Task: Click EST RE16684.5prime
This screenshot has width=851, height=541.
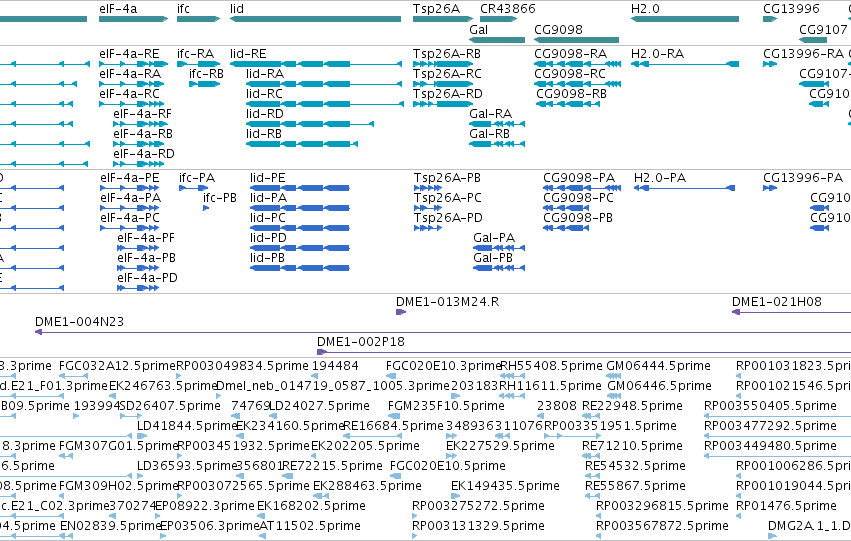Action: click(x=393, y=426)
